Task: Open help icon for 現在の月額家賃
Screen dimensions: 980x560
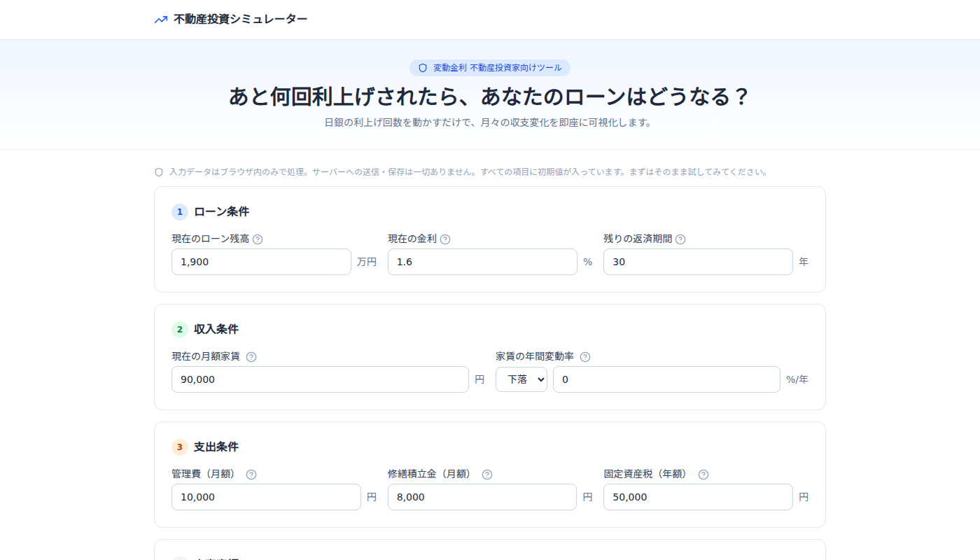Action: (x=251, y=357)
